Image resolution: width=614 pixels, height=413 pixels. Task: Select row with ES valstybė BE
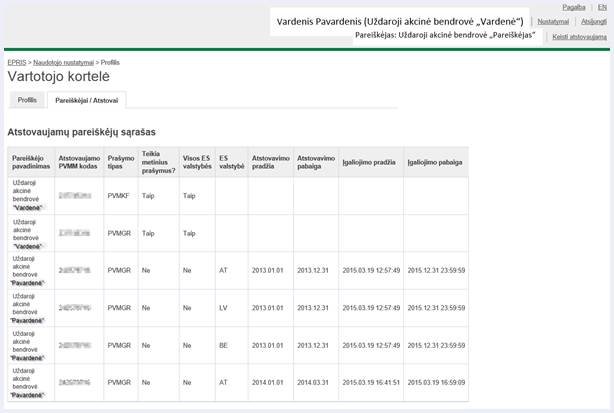coord(238,345)
